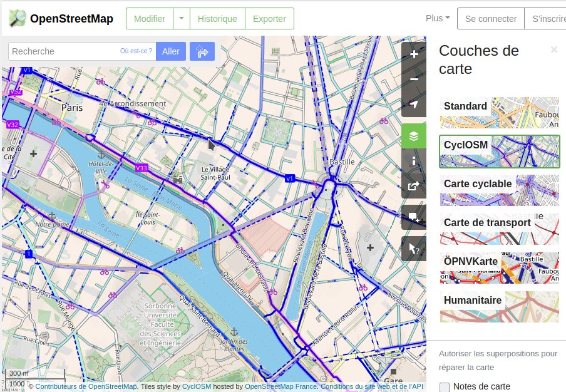Click the Bastille label on the map
The height and width of the screenshot is (392, 566).
click(x=342, y=162)
